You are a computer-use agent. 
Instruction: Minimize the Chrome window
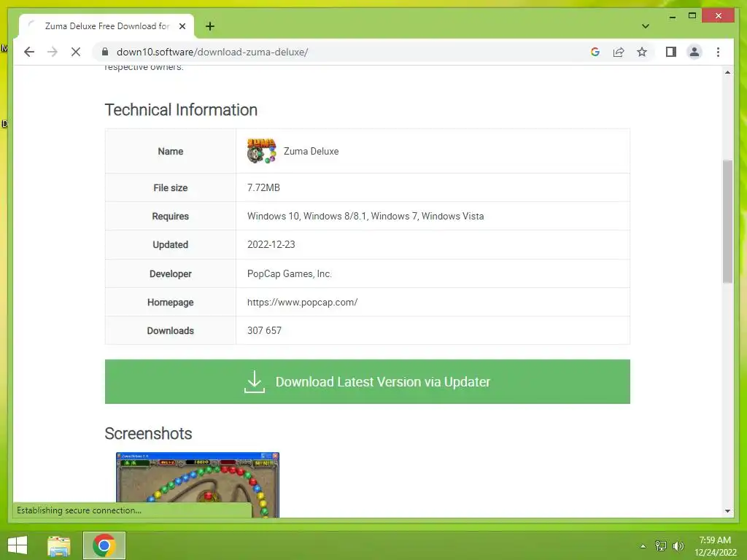pos(672,16)
